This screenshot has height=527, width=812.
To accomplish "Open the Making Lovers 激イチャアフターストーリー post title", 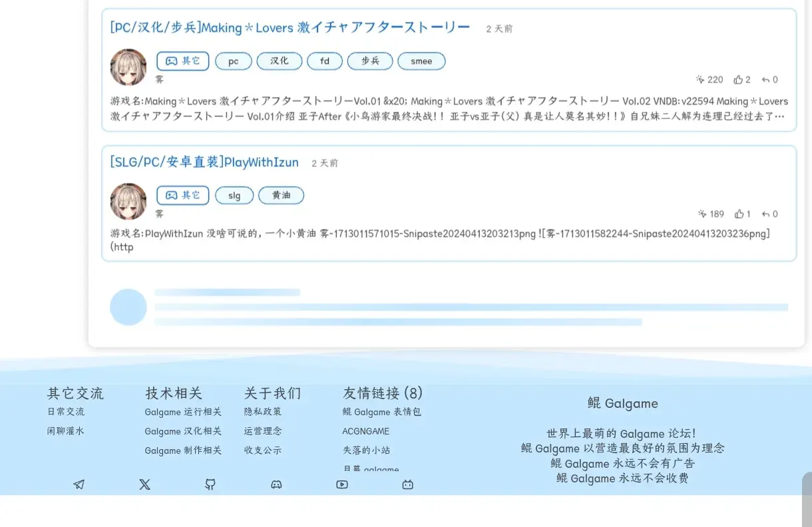I will [x=290, y=27].
